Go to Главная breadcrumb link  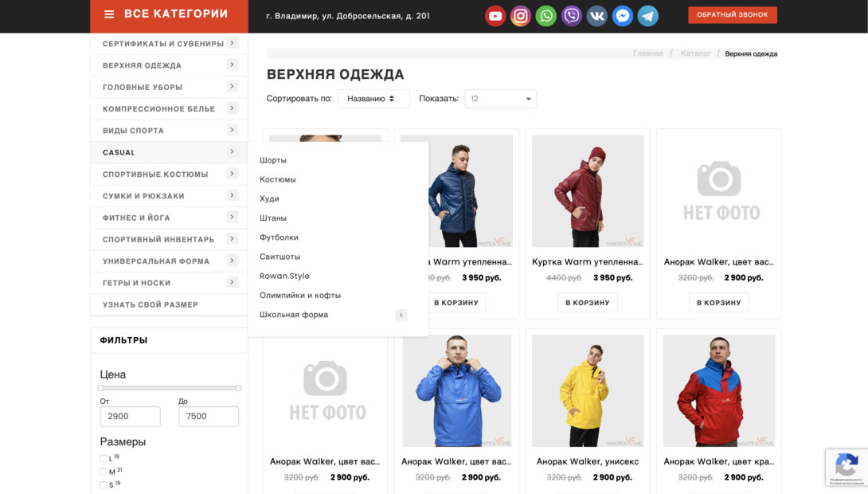(647, 53)
